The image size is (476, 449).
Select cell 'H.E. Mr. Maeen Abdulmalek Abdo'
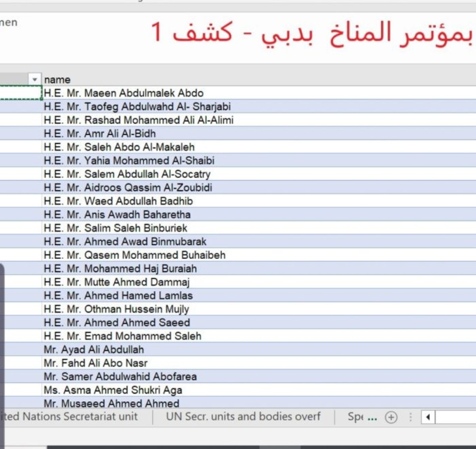259,93
